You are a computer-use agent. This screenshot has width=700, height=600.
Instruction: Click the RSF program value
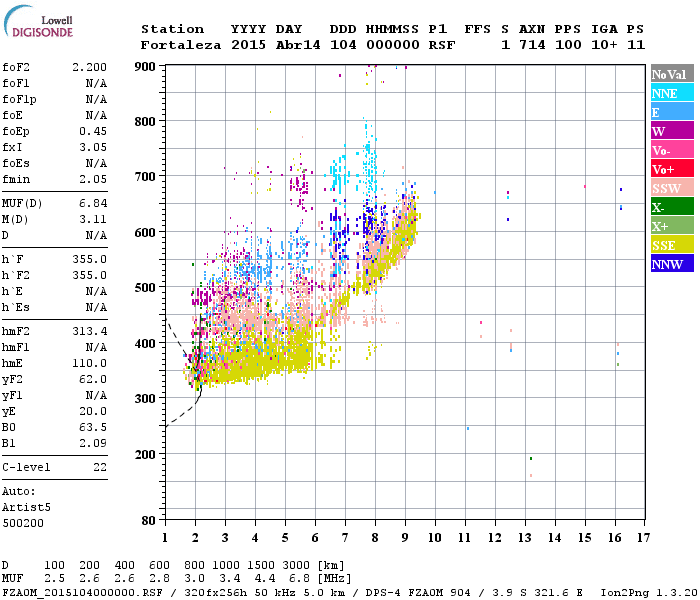(442, 45)
